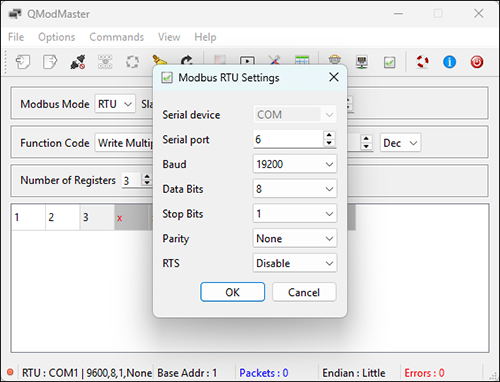500x382 pixels.
Task: Click the Connect plug icon
Action: [x=78, y=62]
